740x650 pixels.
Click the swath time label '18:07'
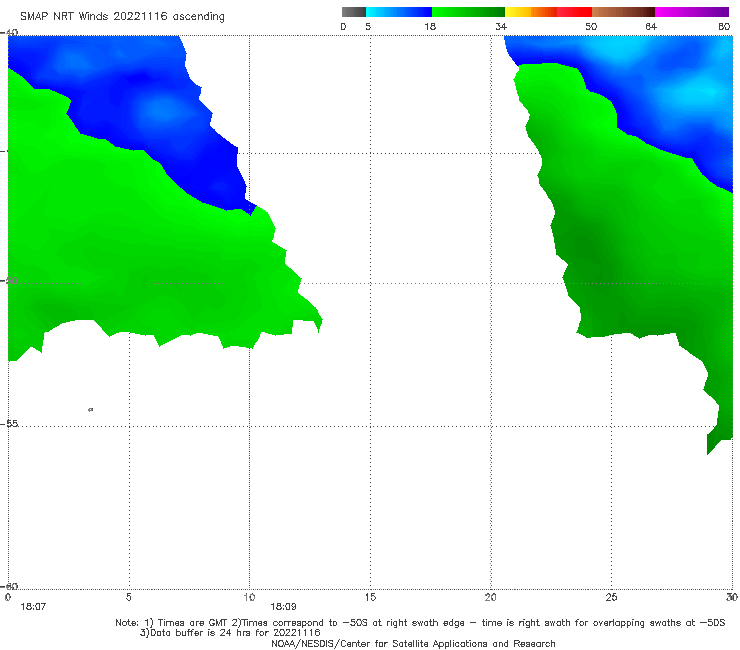33,607
